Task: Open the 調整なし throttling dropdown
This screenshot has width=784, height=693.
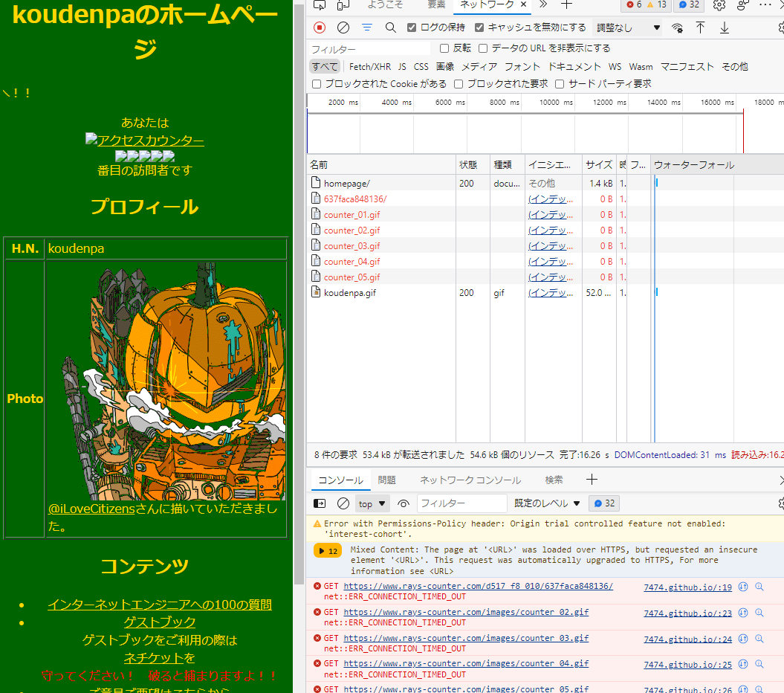Action: point(624,27)
